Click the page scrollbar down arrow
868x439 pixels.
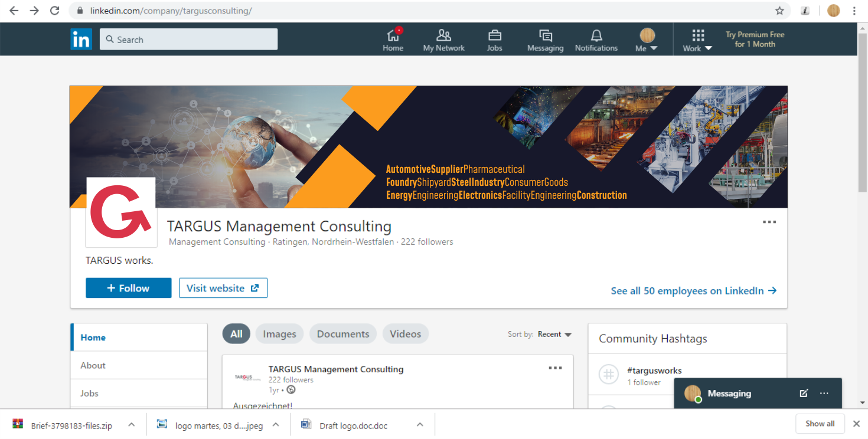[863, 403]
